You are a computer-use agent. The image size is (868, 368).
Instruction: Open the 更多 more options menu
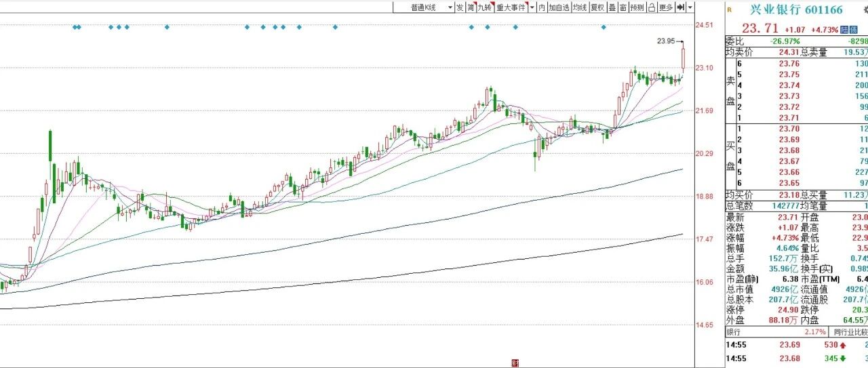point(666,7)
